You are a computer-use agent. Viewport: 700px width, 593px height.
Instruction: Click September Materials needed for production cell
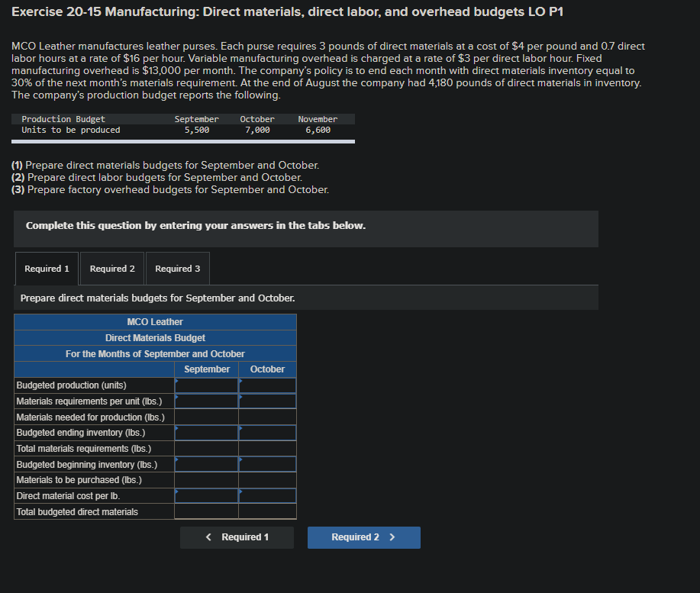(206, 416)
